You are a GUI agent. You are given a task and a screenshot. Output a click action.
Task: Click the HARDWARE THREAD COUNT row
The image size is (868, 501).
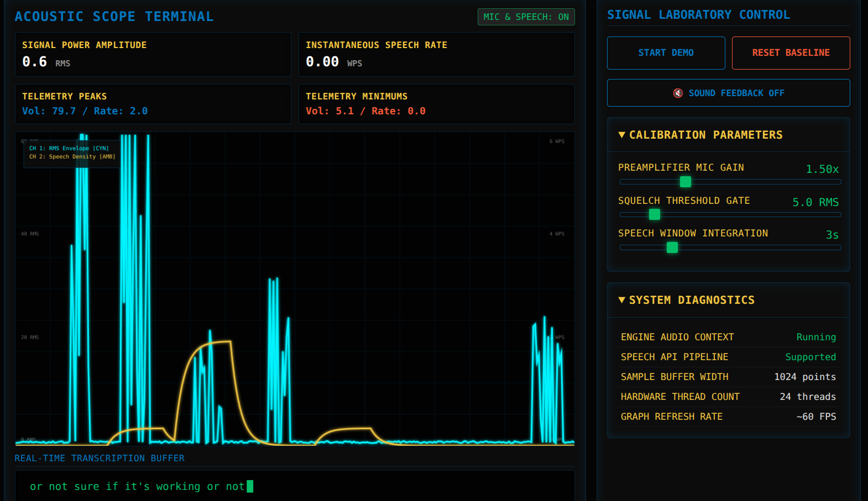click(x=728, y=397)
